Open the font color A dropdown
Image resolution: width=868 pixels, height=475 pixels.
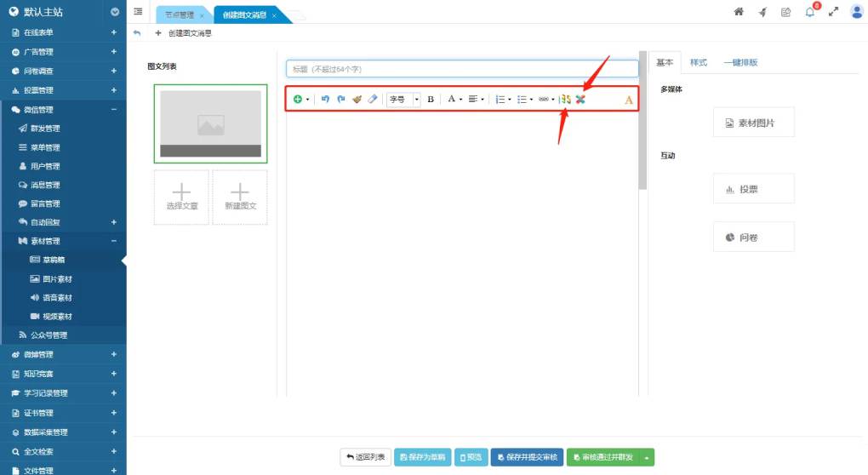point(455,100)
